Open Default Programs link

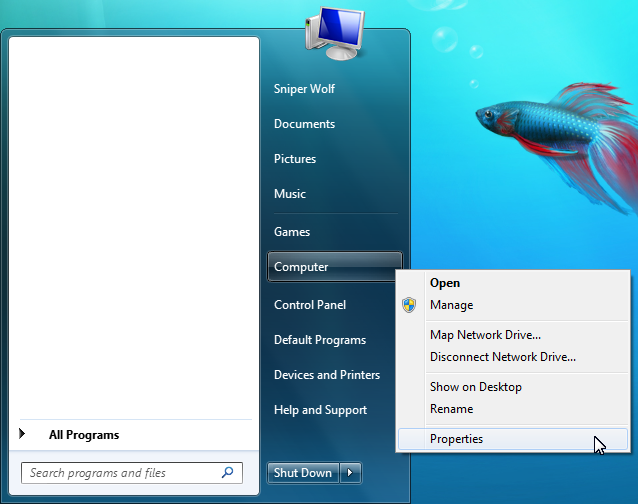tap(320, 340)
